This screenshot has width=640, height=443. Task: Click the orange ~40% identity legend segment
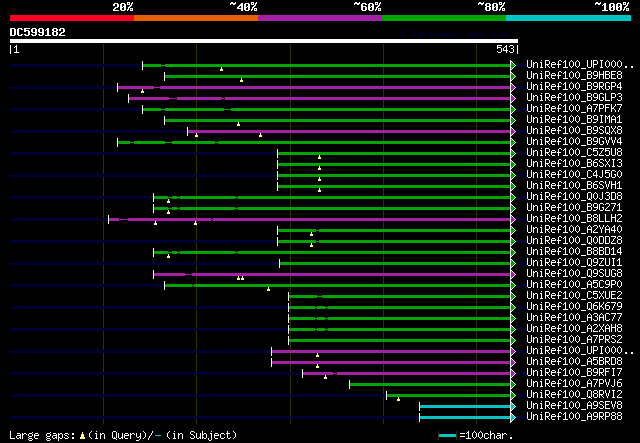[196, 18]
